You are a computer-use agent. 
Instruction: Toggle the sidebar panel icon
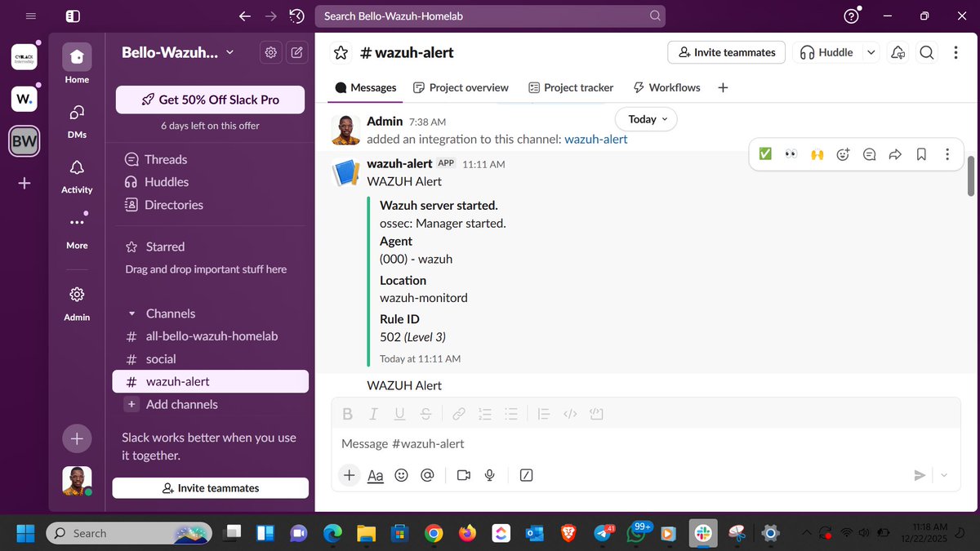73,16
